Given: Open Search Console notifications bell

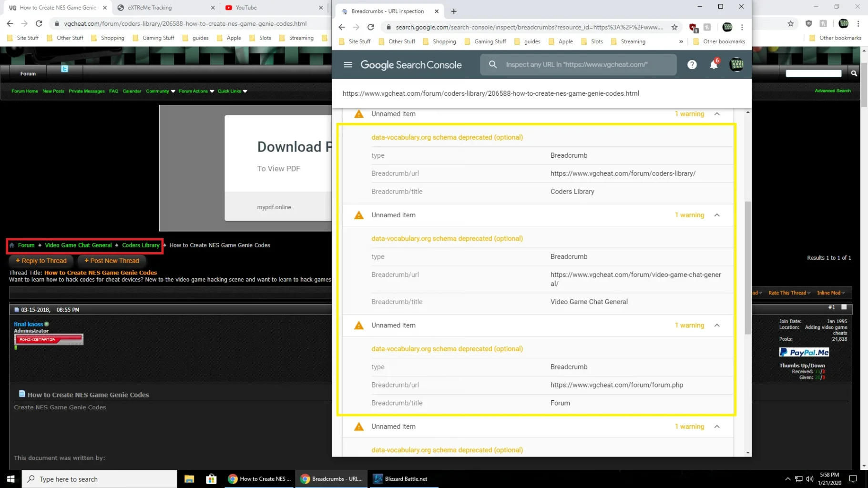Looking at the screenshot, I should click(714, 64).
